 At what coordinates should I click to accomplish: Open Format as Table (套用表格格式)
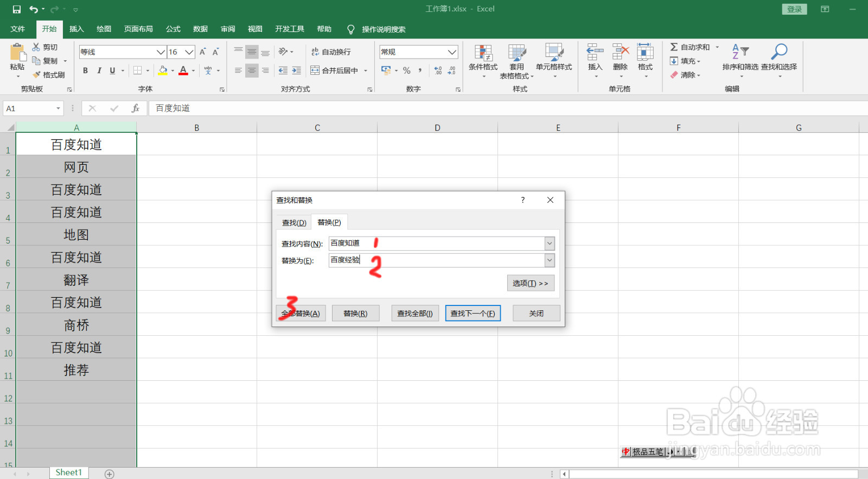[x=516, y=60]
